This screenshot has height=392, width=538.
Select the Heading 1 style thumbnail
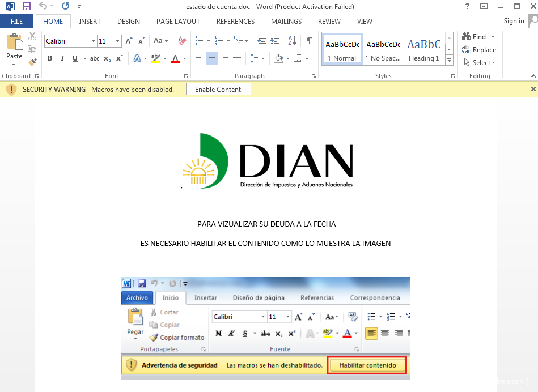pos(423,50)
